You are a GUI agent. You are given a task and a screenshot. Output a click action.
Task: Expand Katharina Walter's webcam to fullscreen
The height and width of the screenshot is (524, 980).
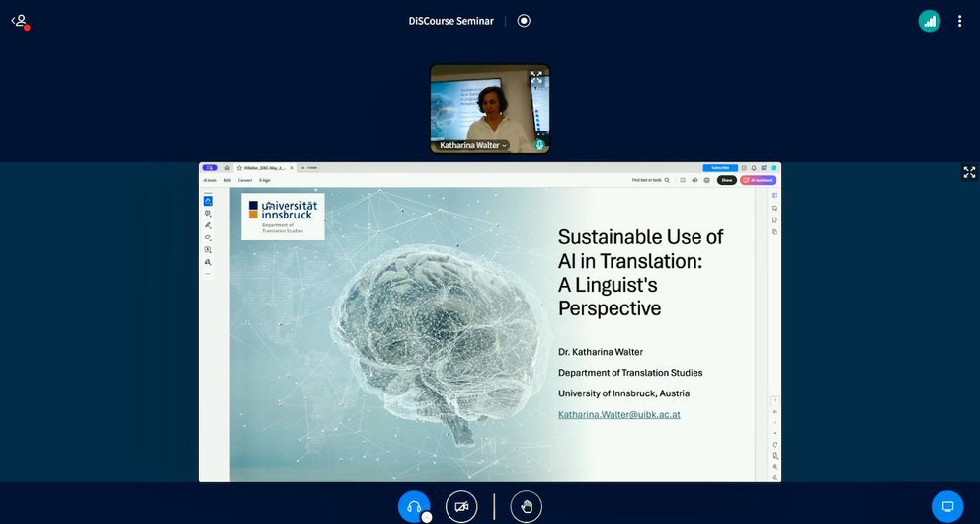(536, 76)
